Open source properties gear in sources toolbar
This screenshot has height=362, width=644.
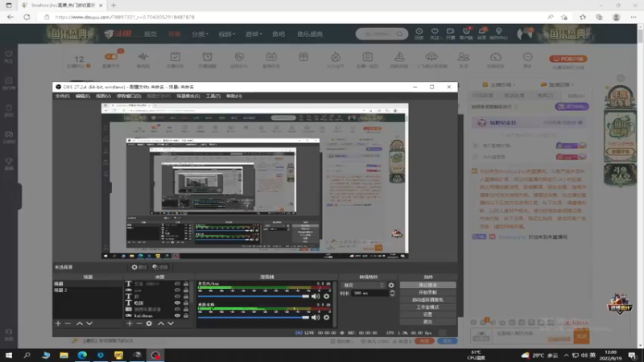pyautogui.click(x=149, y=323)
